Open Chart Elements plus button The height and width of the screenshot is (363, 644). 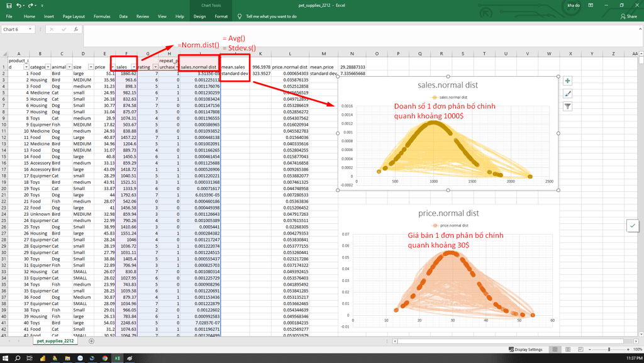click(x=567, y=81)
